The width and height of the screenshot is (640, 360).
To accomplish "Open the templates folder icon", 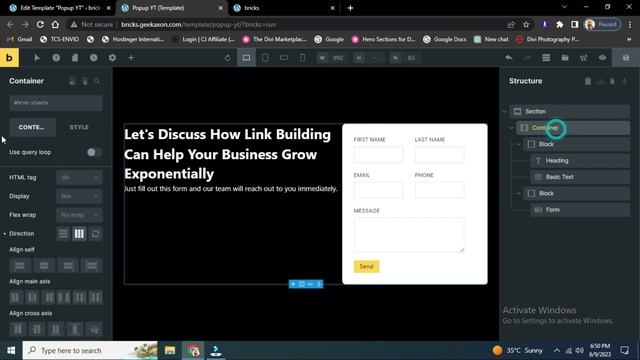I will pos(565,58).
